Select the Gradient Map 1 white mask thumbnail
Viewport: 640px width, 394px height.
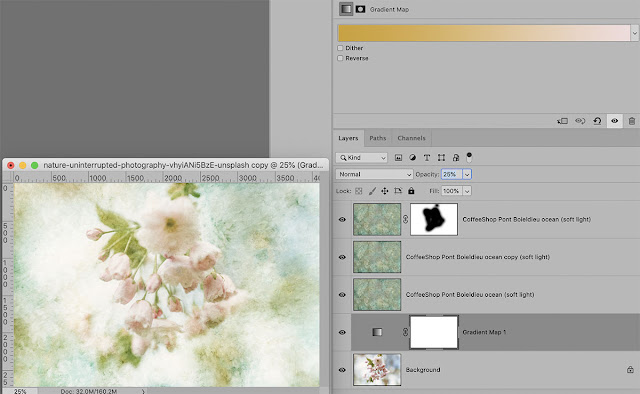[x=434, y=332]
